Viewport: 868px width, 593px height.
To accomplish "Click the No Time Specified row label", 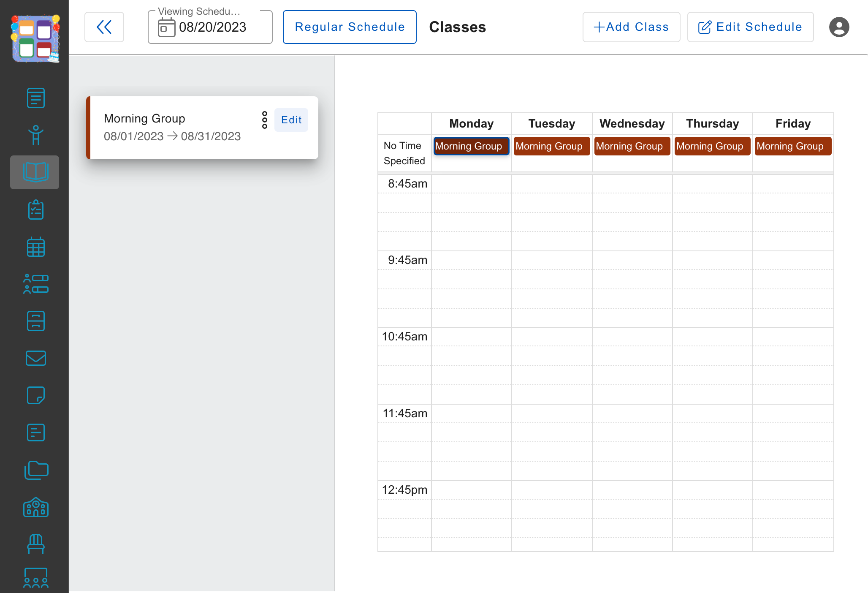I will pos(404,153).
